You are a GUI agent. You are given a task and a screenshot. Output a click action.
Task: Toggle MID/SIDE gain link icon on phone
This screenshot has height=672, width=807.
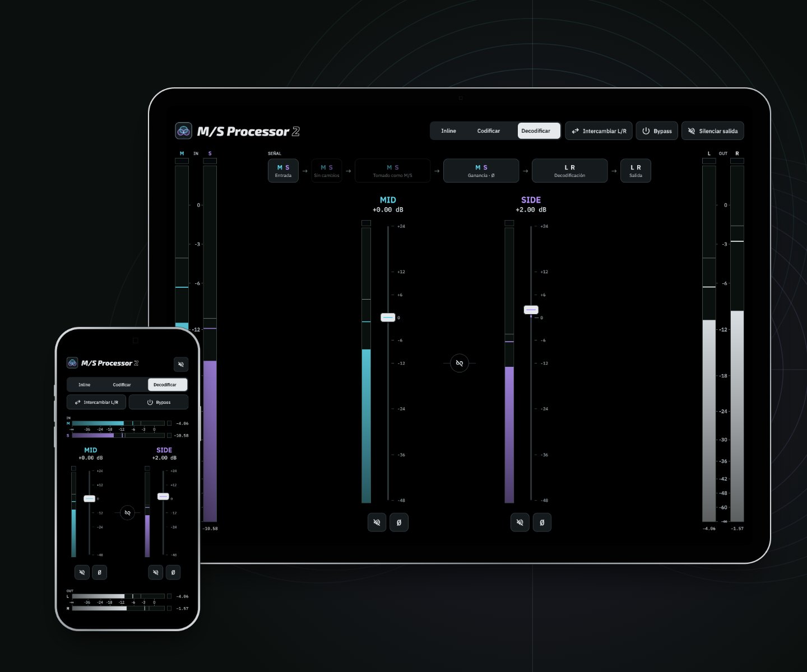(x=128, y=512)
